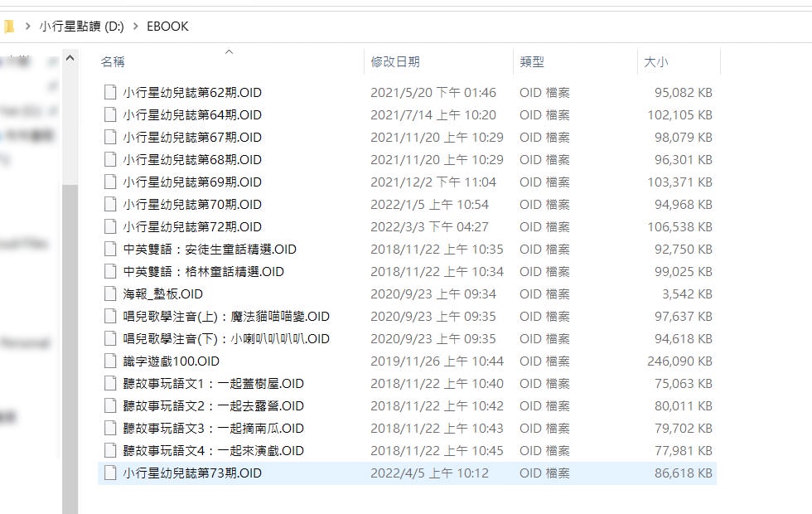Screen dimensions: 812x514
Task: Select file 小行星幼兒誌第62期.OID
Action: point(192,92)
